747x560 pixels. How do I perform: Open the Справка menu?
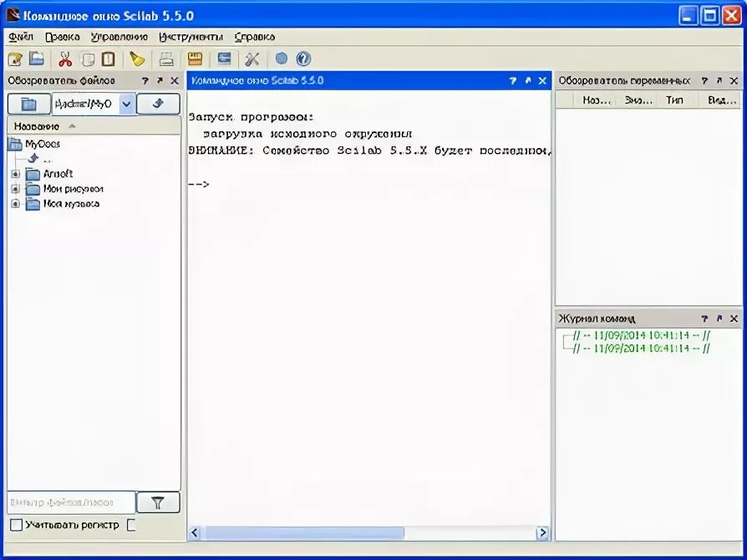click(255, 37)
